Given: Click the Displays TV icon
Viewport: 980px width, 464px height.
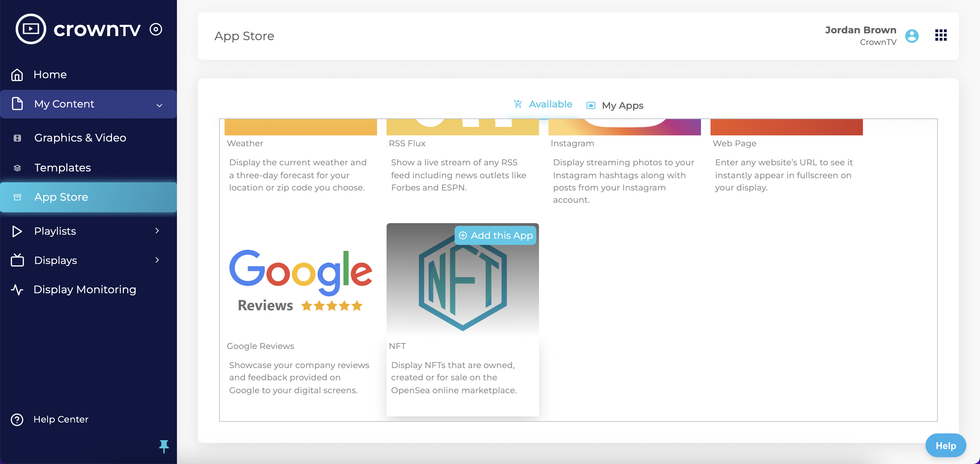Looking at the screenshot, I should coord(17,260).
